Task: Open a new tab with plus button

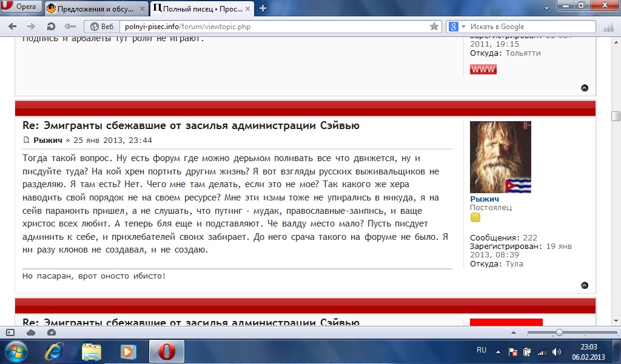Action: (263, 8)
